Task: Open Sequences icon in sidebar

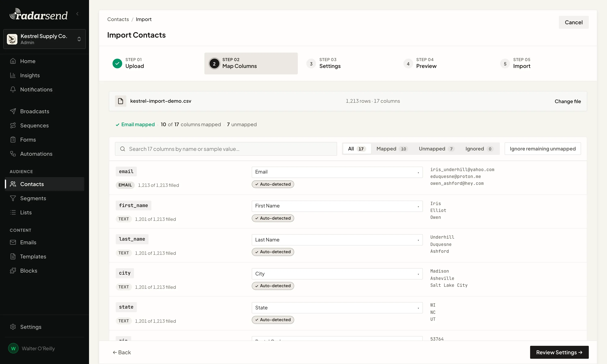Action: 13,126
